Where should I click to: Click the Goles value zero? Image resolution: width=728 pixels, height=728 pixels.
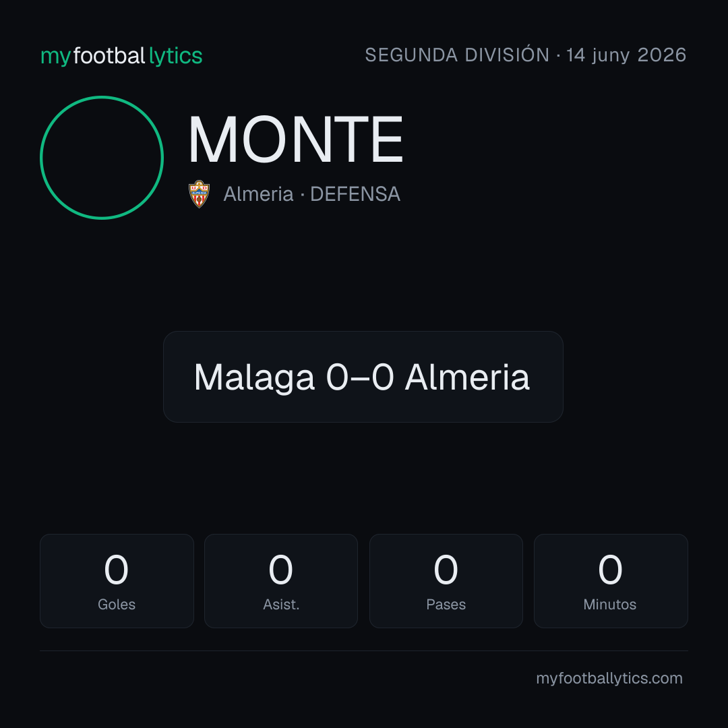pos(116,570)
